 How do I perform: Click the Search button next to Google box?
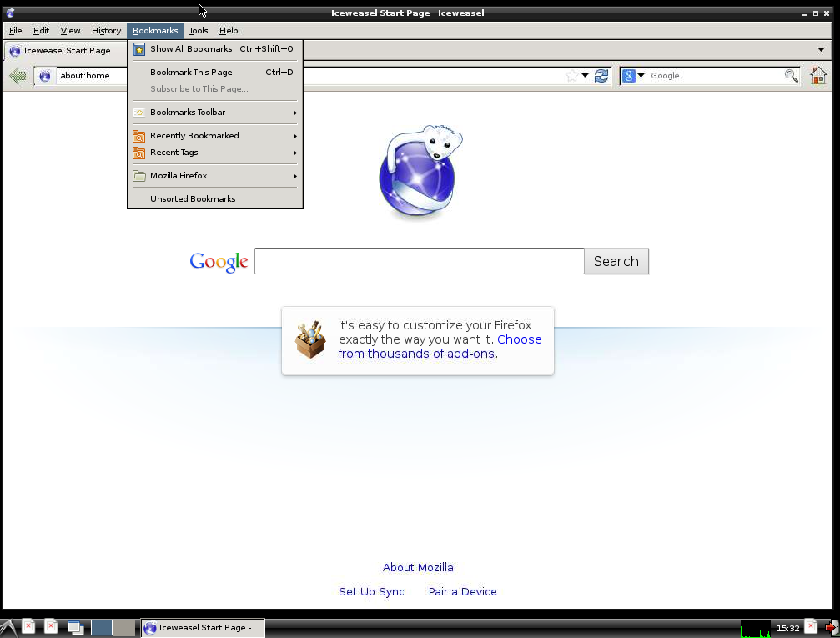click(616, 261)
